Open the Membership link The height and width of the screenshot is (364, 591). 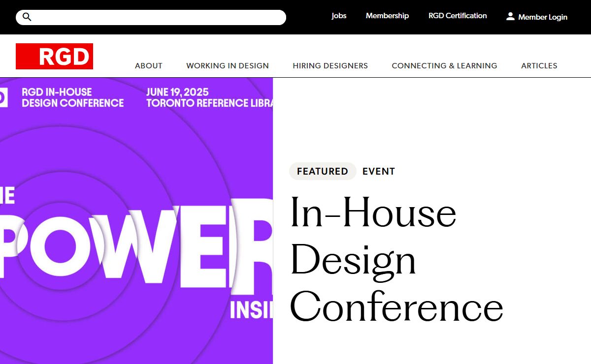point(387,16)
